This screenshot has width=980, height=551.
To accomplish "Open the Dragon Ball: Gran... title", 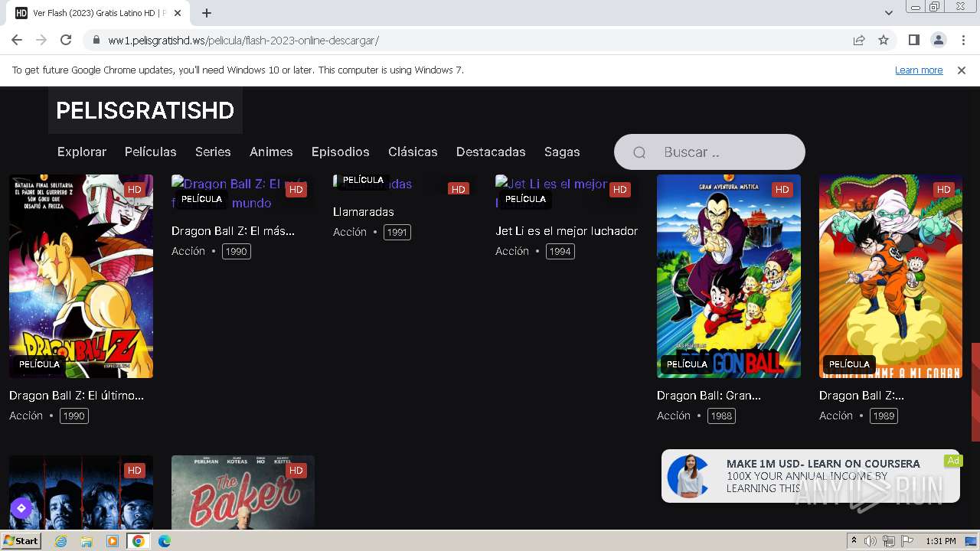I will tap(709, 396).
